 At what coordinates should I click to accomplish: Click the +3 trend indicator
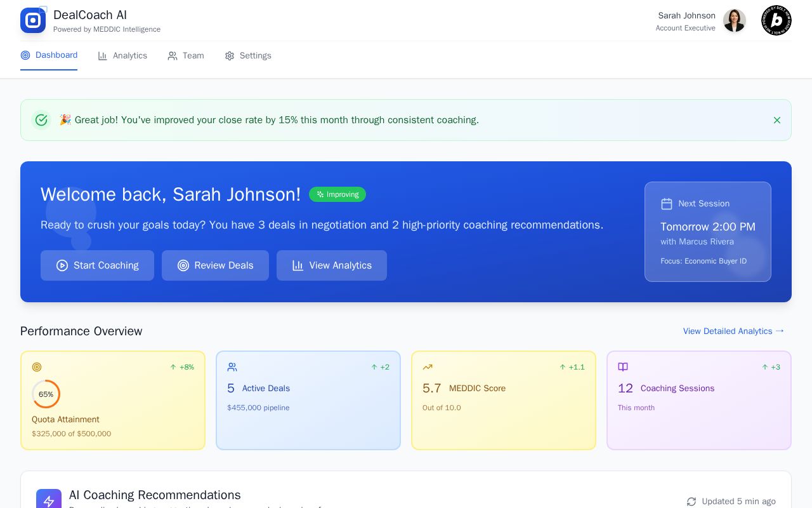[x=771, y=367]
